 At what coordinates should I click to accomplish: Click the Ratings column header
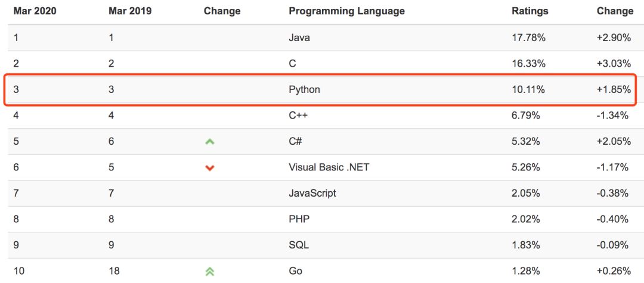[530, 11]
